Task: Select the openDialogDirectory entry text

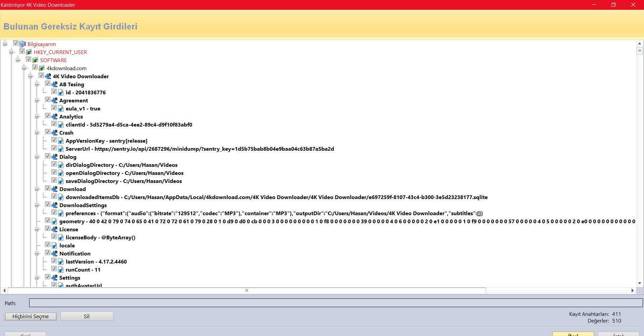Action: (124, 173)
